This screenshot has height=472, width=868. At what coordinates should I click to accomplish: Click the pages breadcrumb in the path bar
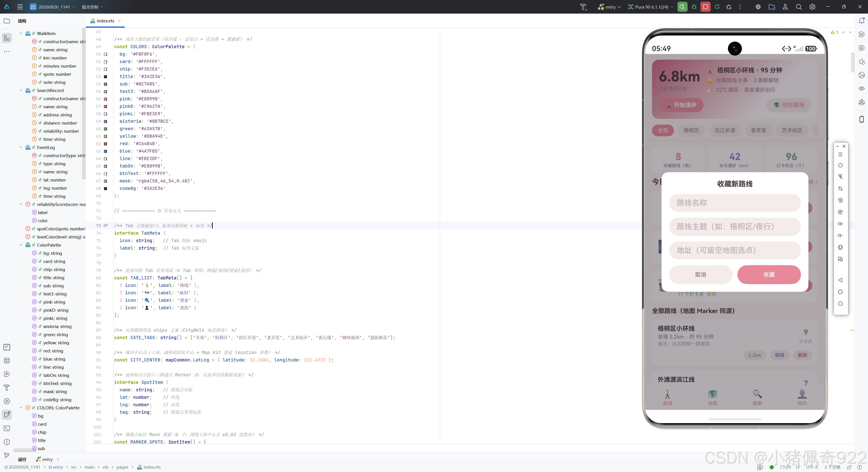122,467
